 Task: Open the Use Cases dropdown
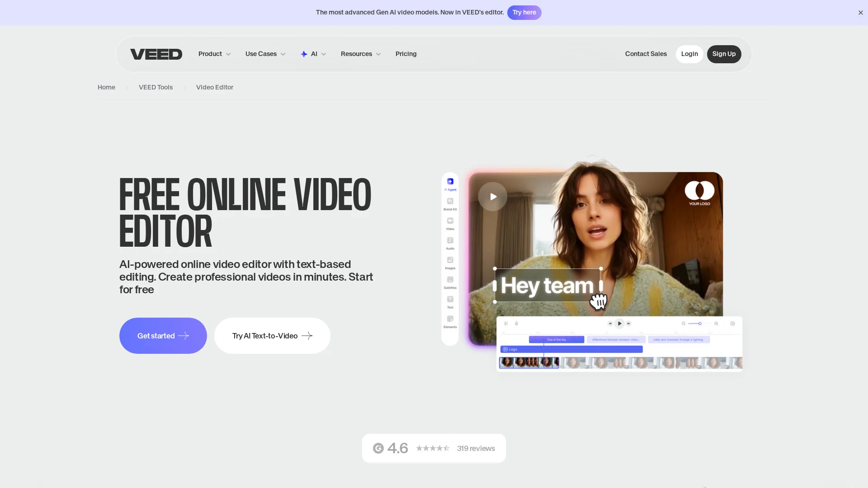coord(265,54)
